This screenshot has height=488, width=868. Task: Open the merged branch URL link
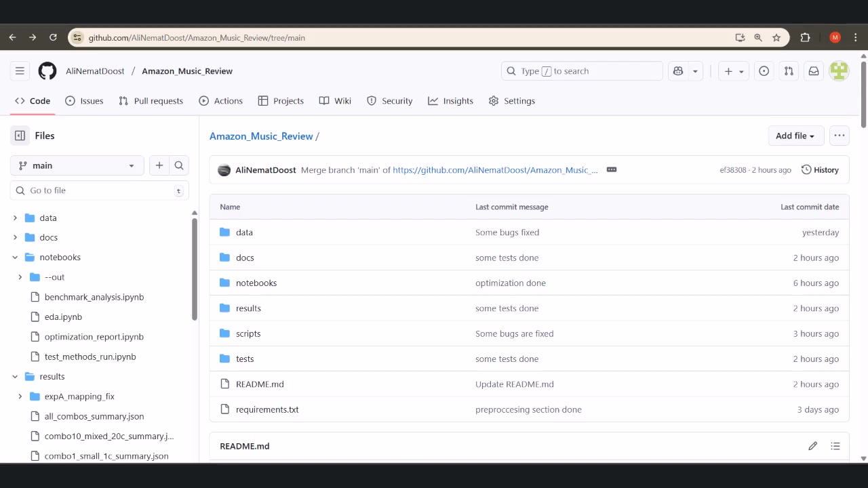(496, 170)
